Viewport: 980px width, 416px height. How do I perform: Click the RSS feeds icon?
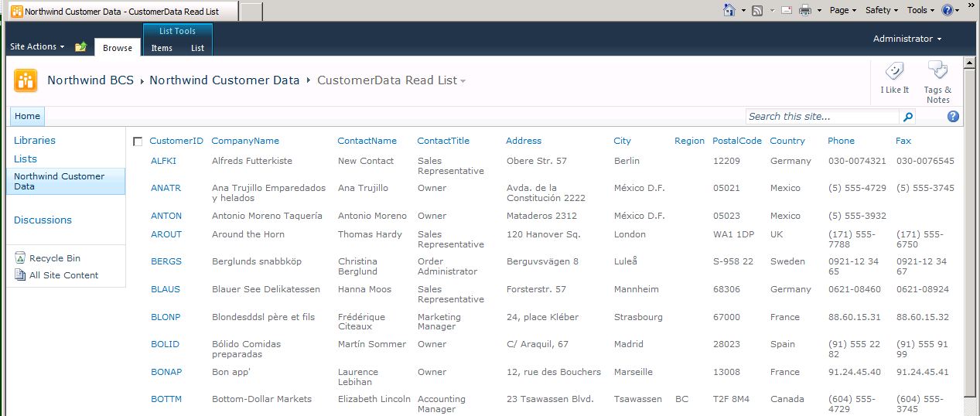click(757, 10)
